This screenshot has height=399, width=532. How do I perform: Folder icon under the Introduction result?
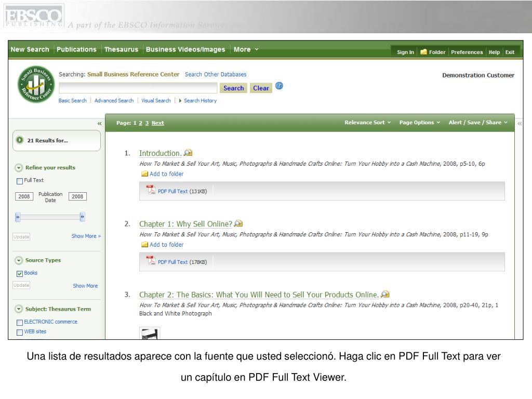pos(144,174)
